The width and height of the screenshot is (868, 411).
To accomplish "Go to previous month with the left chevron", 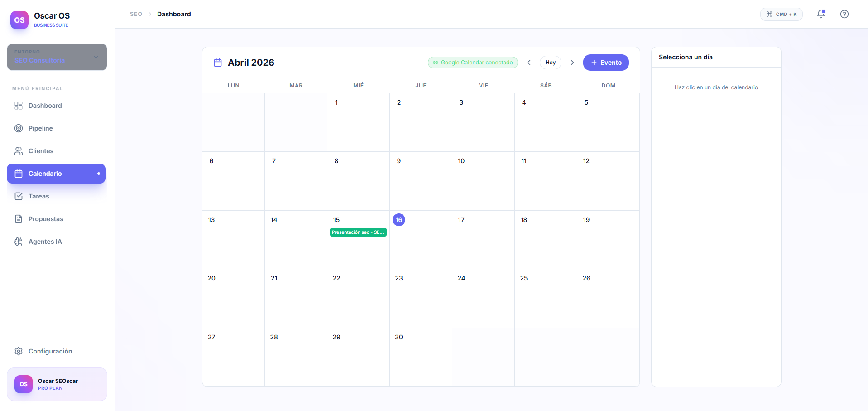I will [x=529, y=63].
